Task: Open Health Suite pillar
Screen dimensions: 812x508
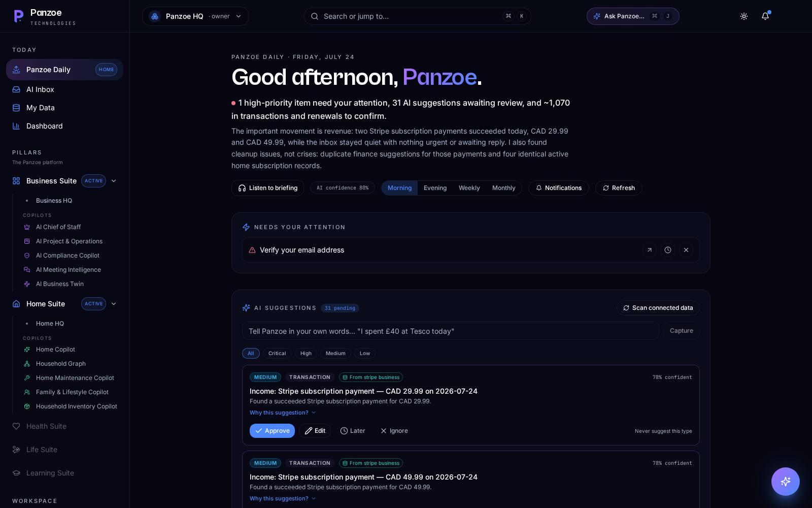Action: [64, 426]
